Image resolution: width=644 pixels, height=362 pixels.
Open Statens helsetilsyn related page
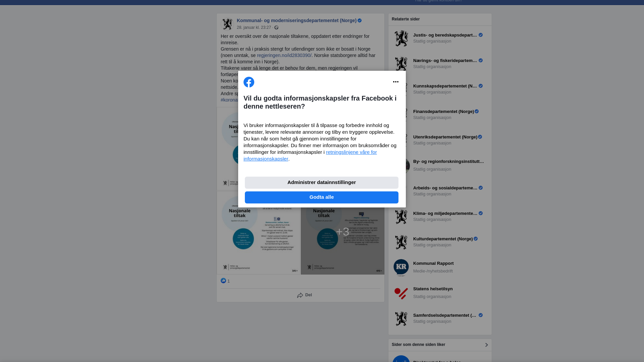point(433,289)
